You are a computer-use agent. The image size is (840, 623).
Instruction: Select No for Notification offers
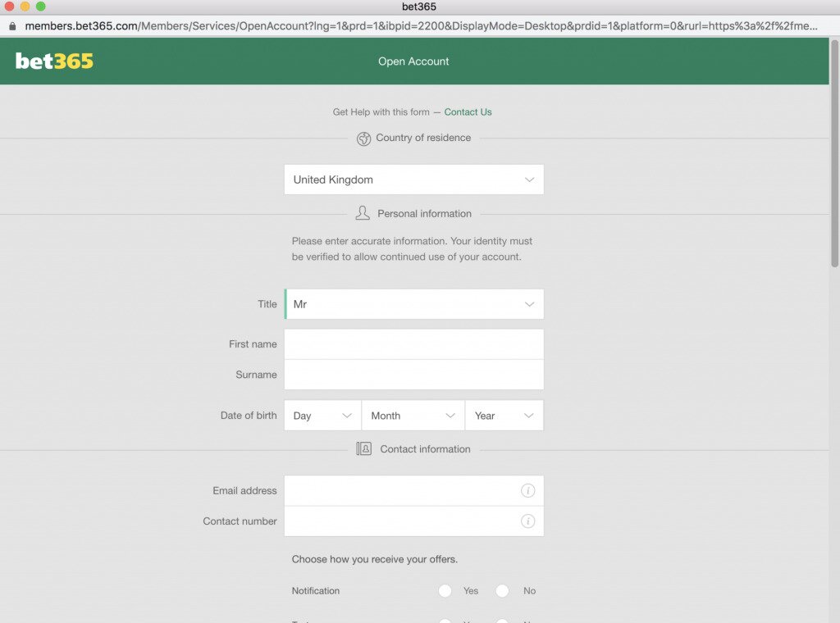(x=502, y=591)
